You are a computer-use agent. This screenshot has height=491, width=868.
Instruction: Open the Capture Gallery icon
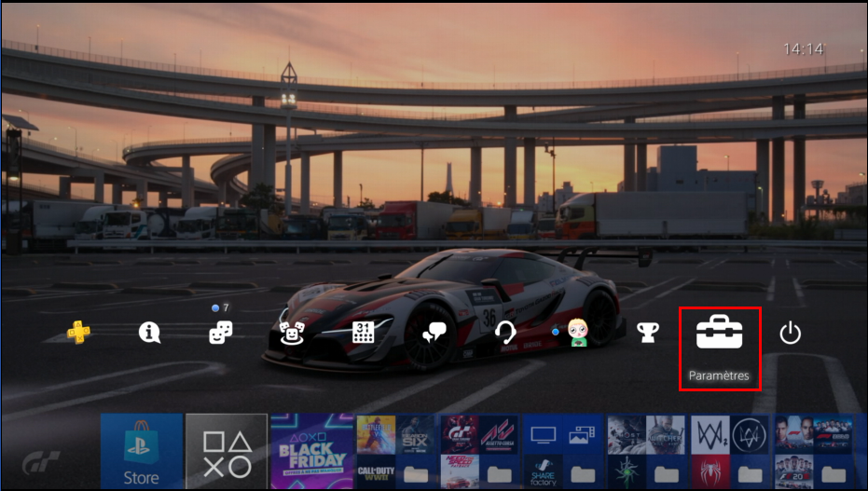tap(583, 434)
